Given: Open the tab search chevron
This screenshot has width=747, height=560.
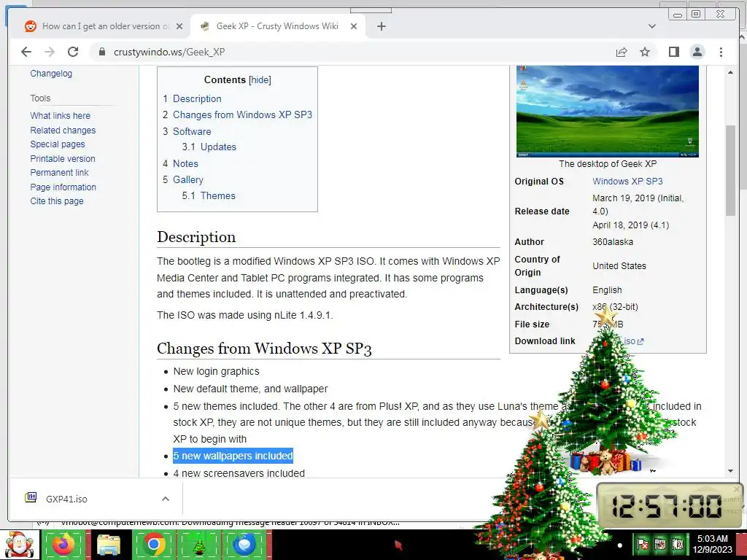Looking at the screenshot, I should click(652, 26).
